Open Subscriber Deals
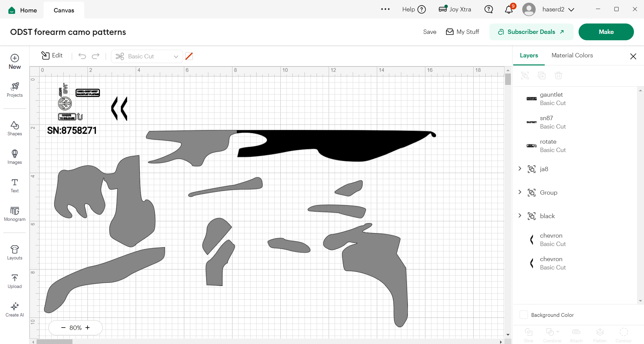 point(531,32)
